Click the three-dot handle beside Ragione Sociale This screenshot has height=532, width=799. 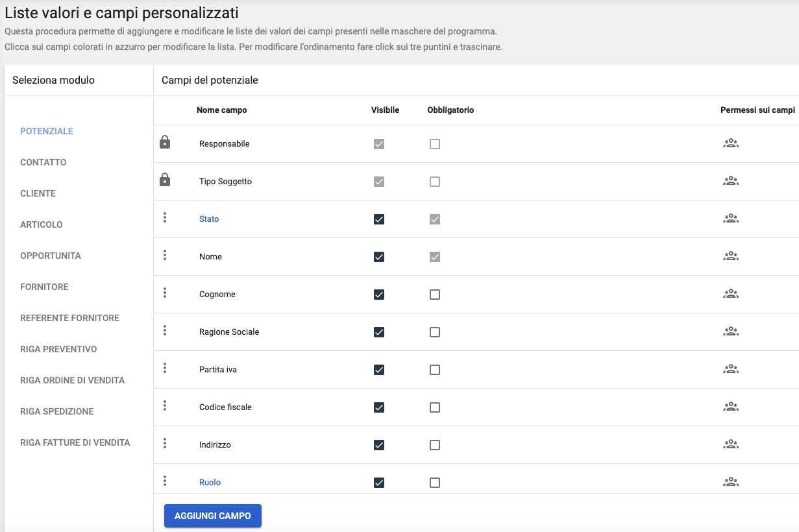(x=165, y=331)
